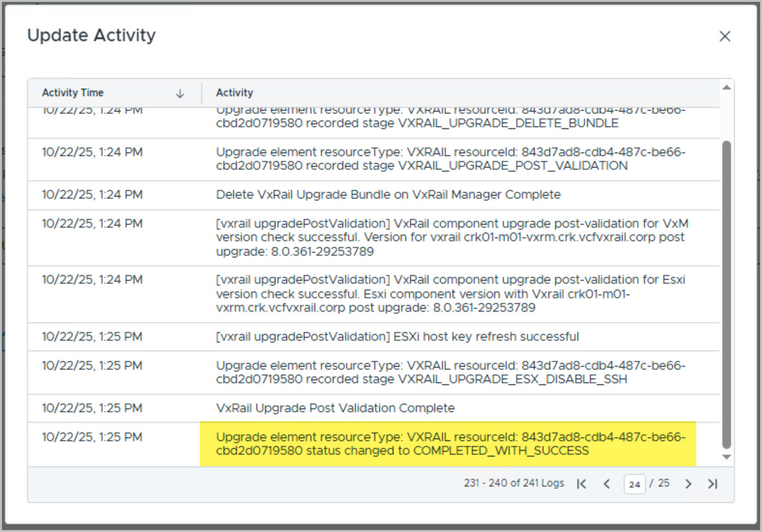Select the VxM version check successful row
The height and width of the screenshot is (532, 762).
450,238
